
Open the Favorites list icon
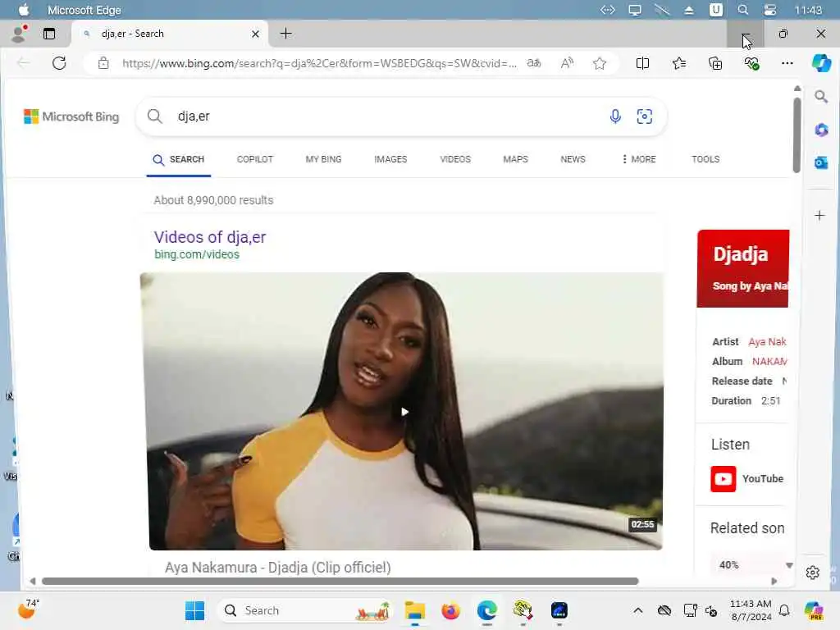click(678, 63)
